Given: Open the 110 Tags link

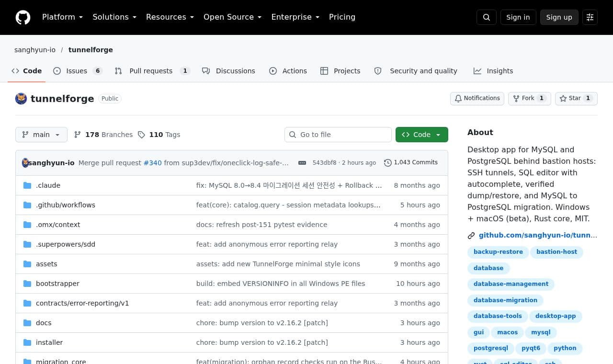Looking at the screenshot, I should pos(159,135).
